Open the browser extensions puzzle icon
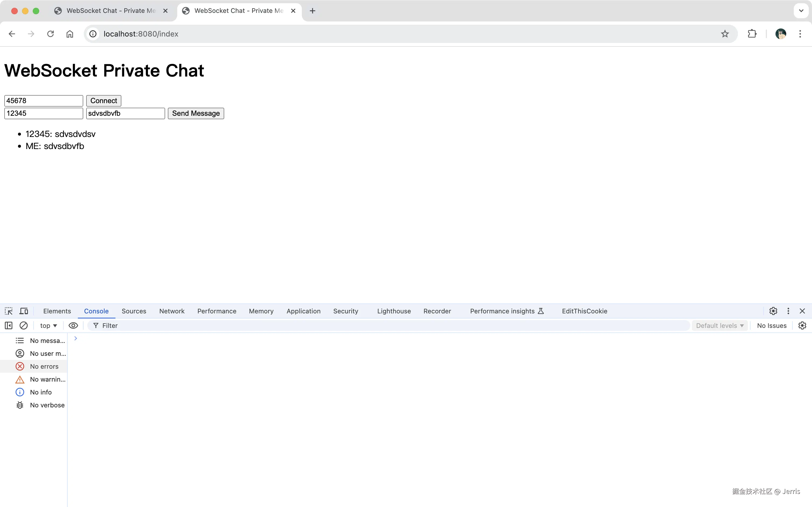Screen dimensions: 812x507 tap(752, 34)
